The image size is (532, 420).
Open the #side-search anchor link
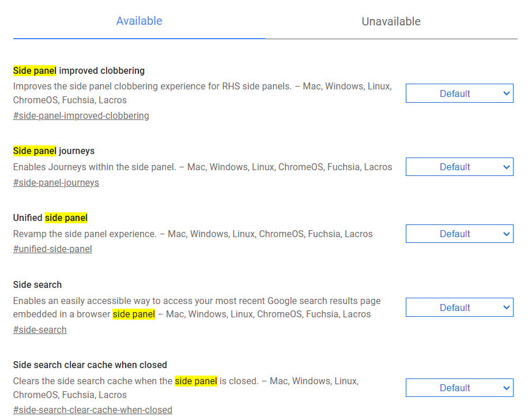click(40, 329)
